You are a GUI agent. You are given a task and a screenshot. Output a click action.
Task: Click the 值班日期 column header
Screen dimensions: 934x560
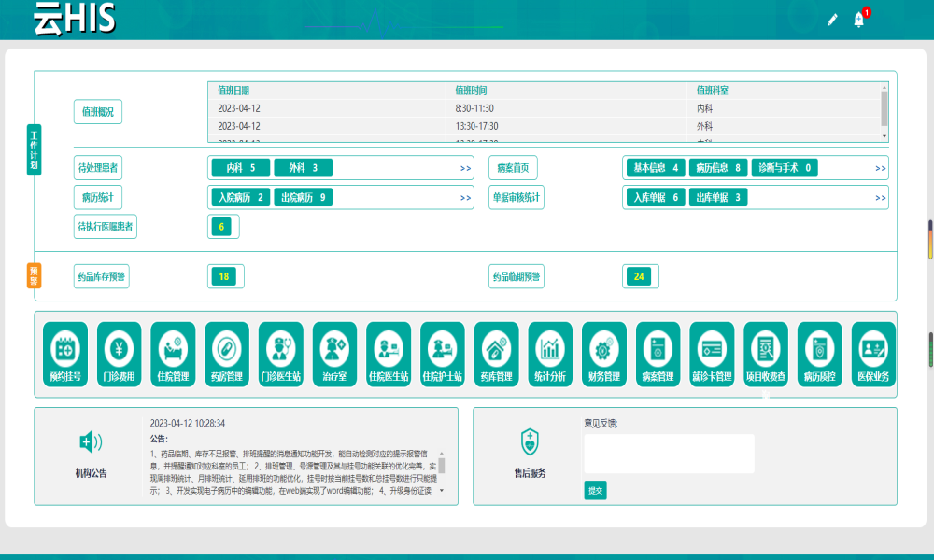click(233, 91)
